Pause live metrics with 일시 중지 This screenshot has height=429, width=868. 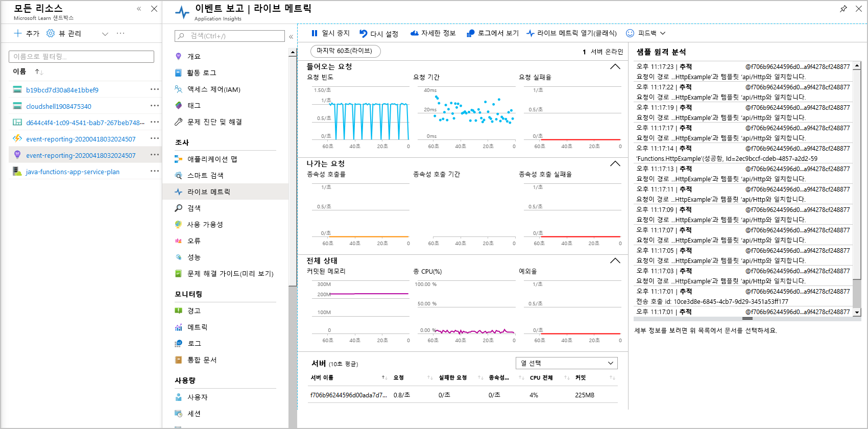[330, 33]
